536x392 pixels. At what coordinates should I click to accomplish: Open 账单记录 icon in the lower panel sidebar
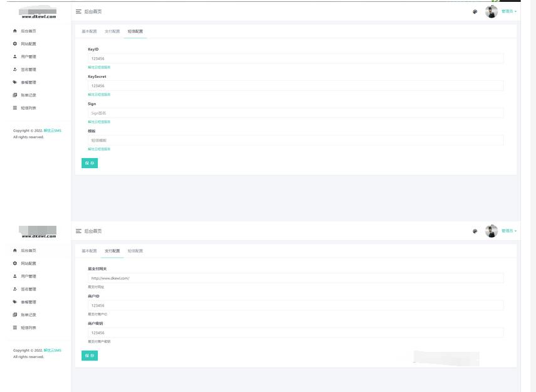click(x=15, y=315)
